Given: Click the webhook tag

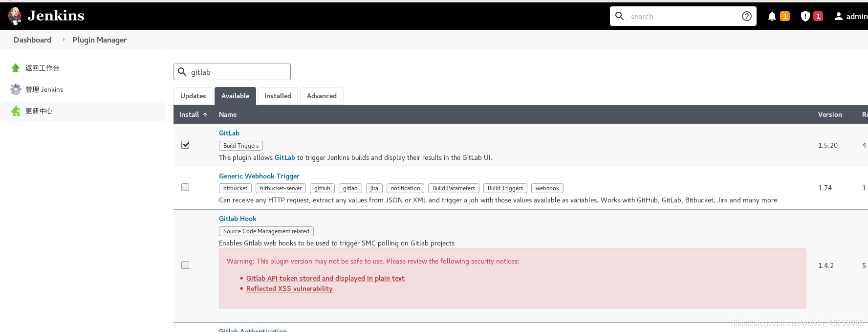Looking at the screenshot, I should click(x=547, y=188).
